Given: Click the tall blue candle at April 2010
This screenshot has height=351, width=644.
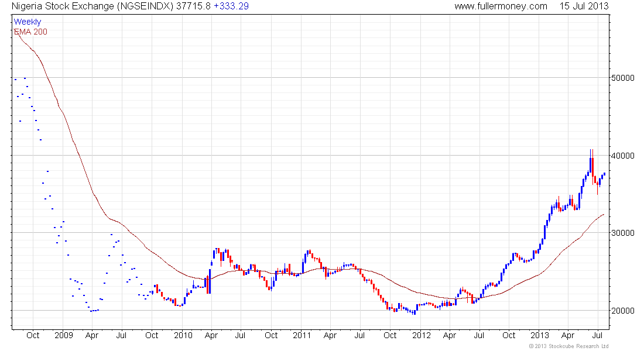Looking at the screenshot, I should (x=210, y=281).
